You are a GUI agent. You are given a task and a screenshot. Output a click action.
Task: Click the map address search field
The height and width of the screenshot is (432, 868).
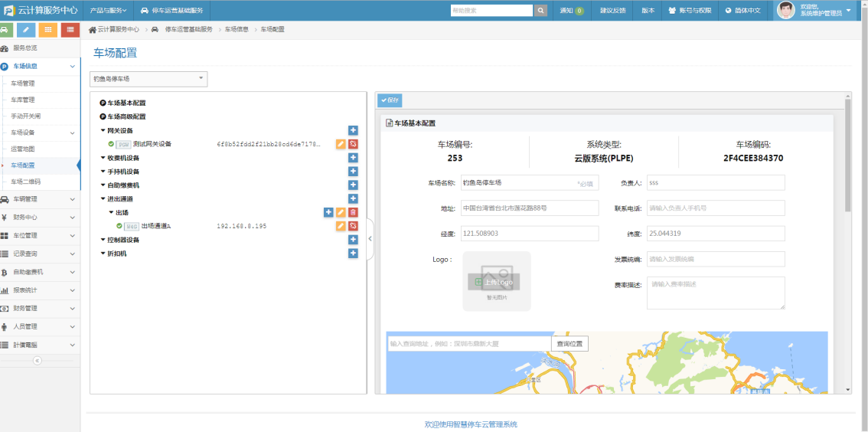(469, 344)
